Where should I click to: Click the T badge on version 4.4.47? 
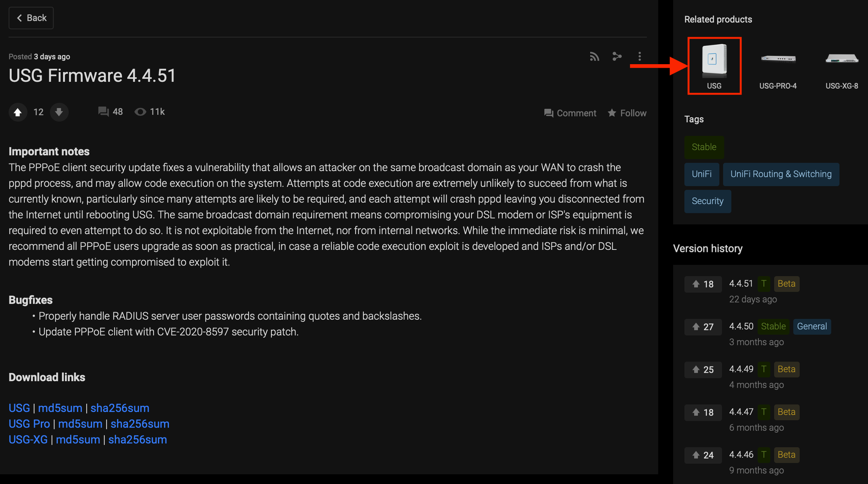pyautogui.click(x=764, y=412)
